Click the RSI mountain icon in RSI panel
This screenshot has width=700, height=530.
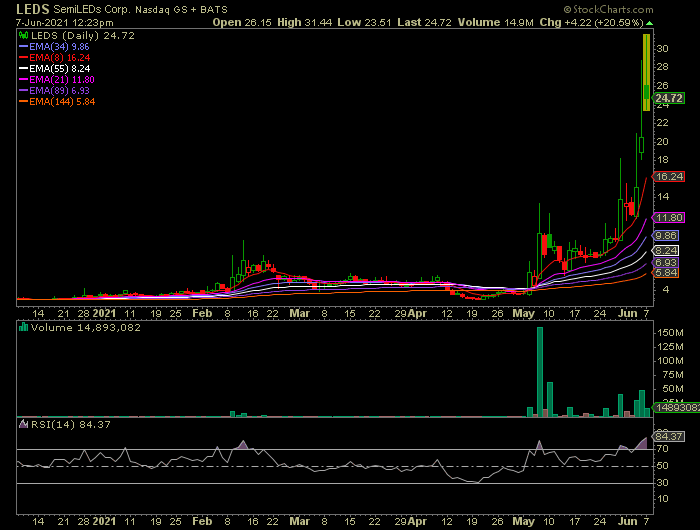(x=23, y=424)
